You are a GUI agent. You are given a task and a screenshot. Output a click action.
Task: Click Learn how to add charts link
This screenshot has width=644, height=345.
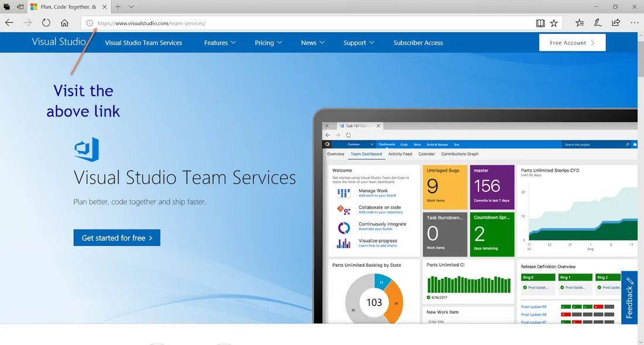pos(378,245)
